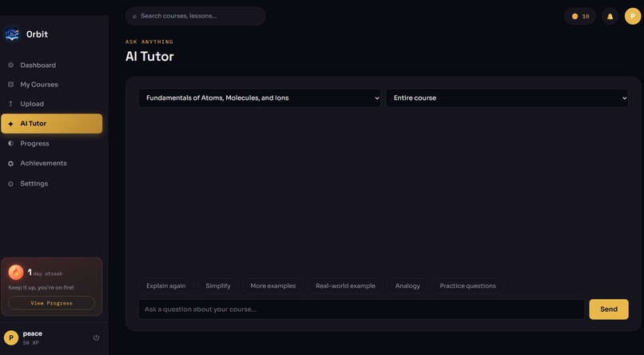This screenshot has height=355, width=644.
Task: Click the Settings gear icon
Action: pyautogui.click(x=10, y=184)
